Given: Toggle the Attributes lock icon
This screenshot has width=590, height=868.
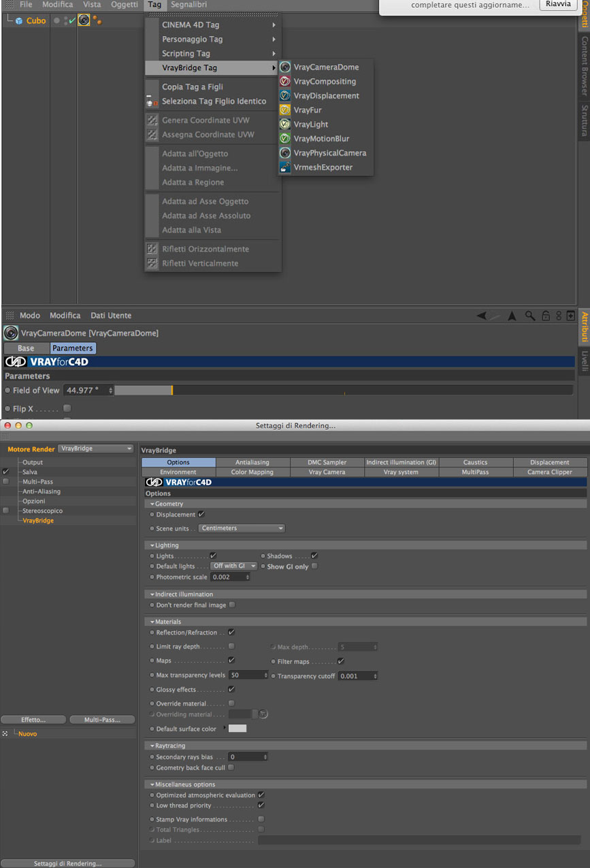Looking at the screenshot, I should click(x=546, y=316).
